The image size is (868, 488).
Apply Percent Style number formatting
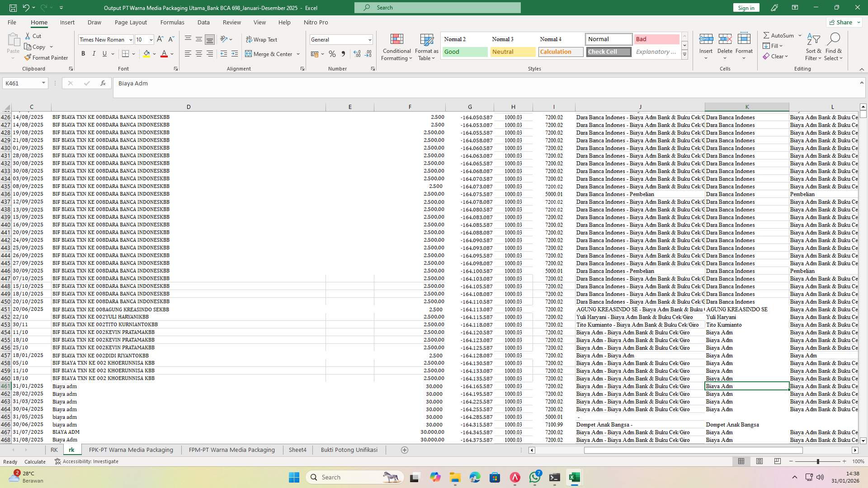click(x=332, y=54)
